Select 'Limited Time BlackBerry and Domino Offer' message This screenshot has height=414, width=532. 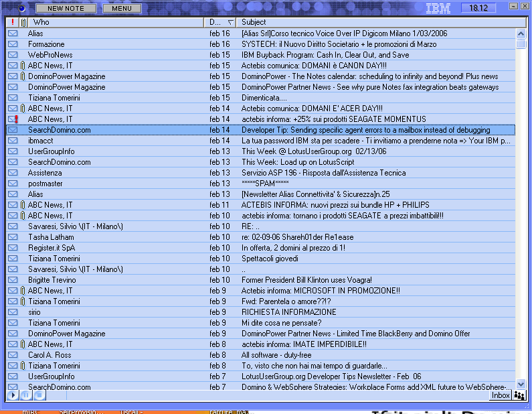click(355, 334)
